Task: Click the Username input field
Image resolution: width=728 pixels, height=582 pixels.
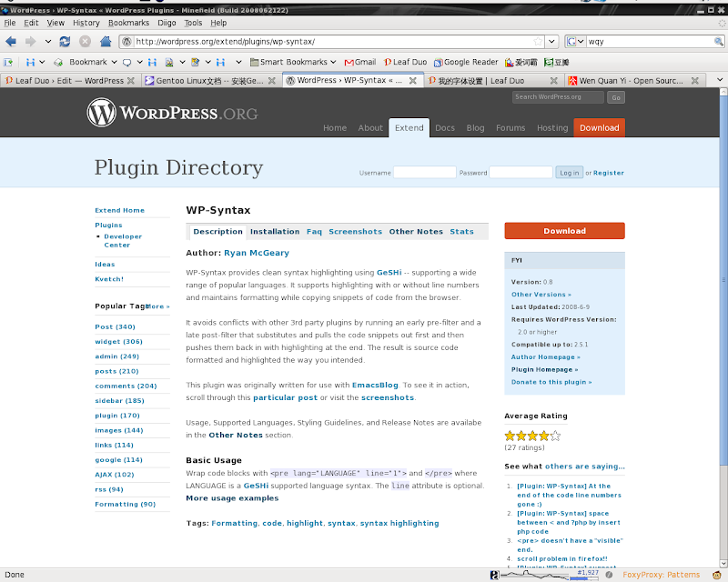Action: point(424,172)
